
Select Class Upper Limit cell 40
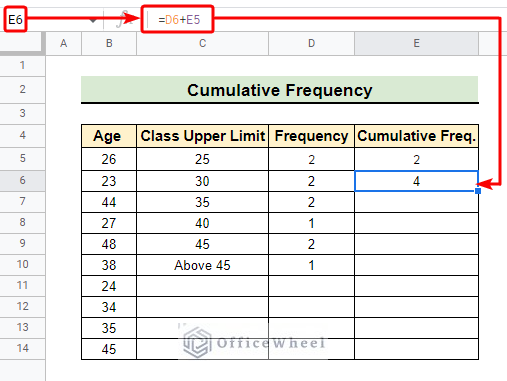pos(202,223)
